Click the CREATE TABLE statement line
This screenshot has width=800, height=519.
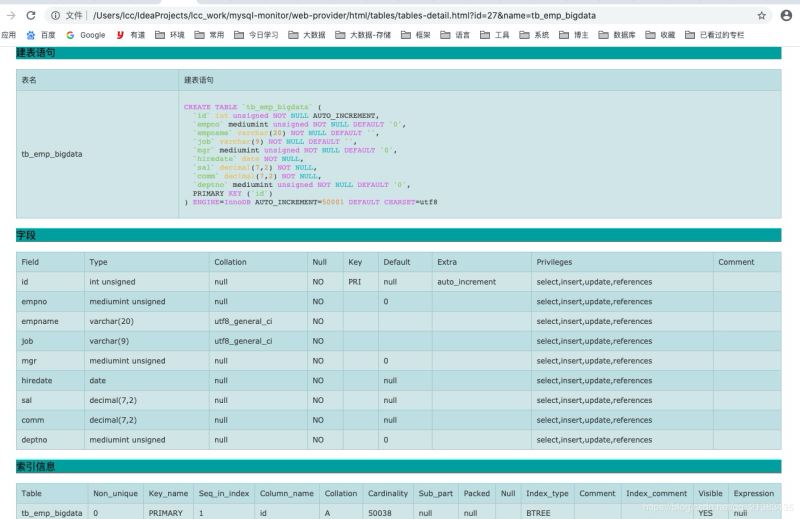[x=253, y=107]
